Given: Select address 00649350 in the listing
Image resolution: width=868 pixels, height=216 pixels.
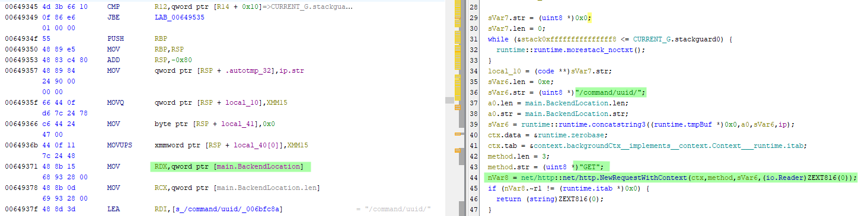Looking at the screenshot, I should click(21, 50).
